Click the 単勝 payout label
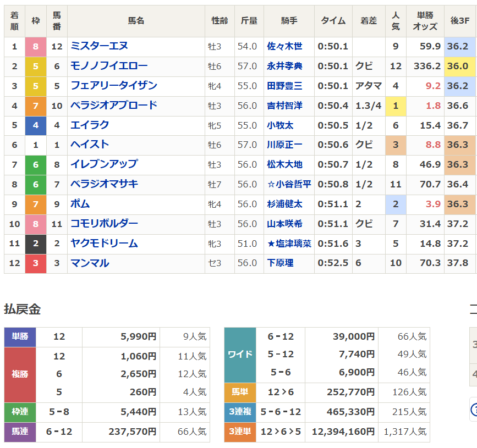 20,337
